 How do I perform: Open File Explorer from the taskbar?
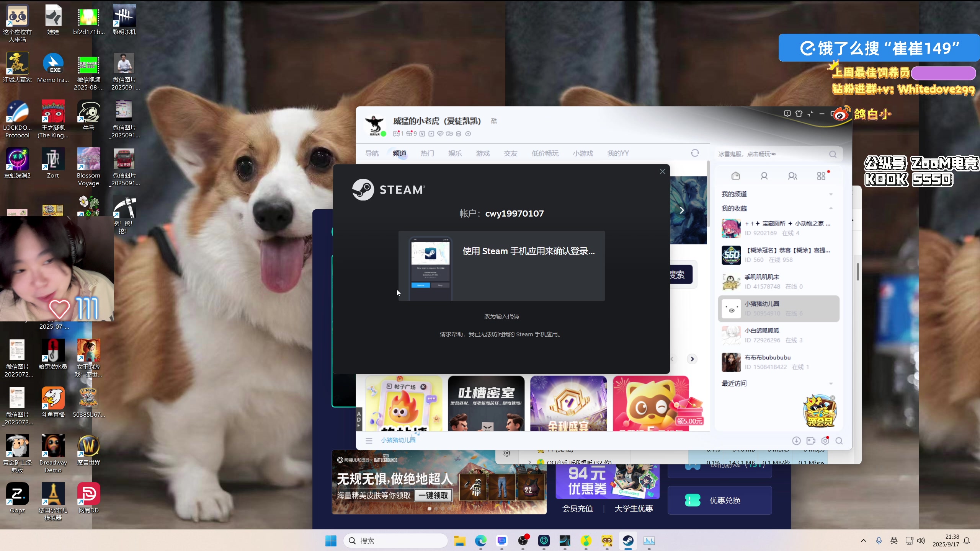pos(459,541)
